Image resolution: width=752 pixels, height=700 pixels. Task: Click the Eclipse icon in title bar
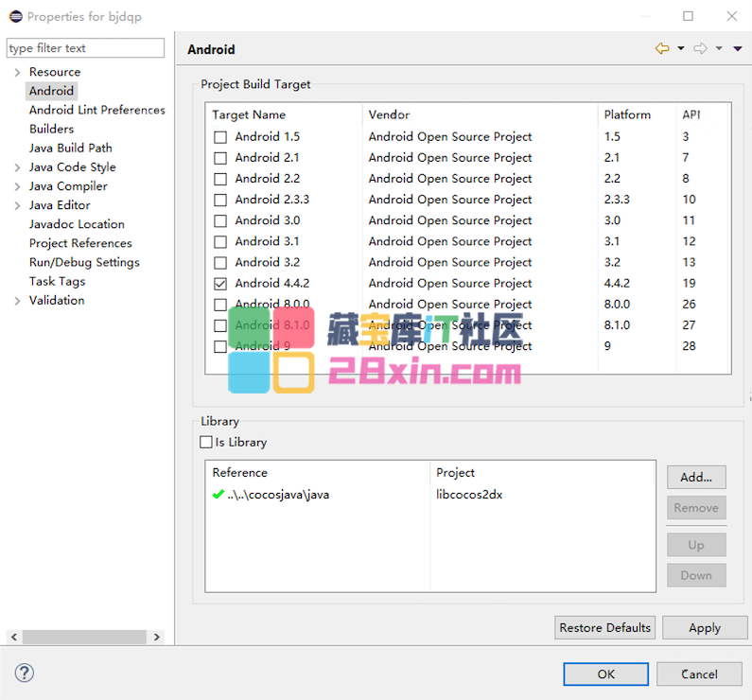[x=15, y=16]
